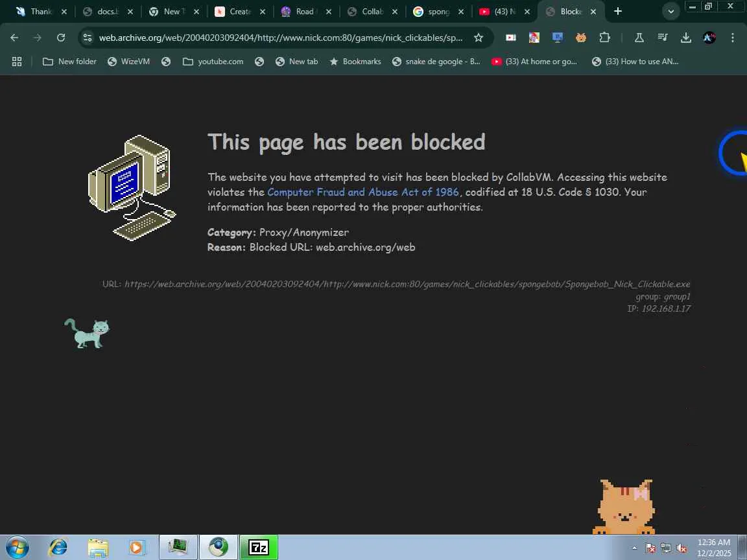
Task: Activate the Chrome-like browser taskbar button
Action: [218, 547]
